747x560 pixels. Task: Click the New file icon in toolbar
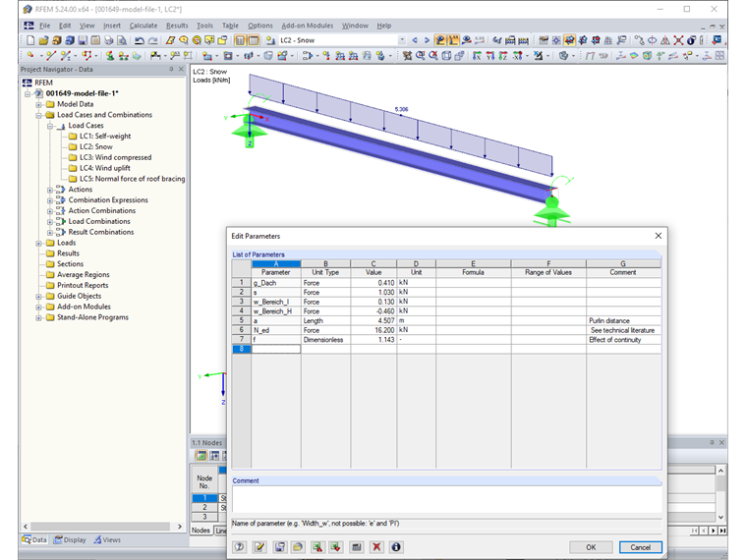(30, 40)
